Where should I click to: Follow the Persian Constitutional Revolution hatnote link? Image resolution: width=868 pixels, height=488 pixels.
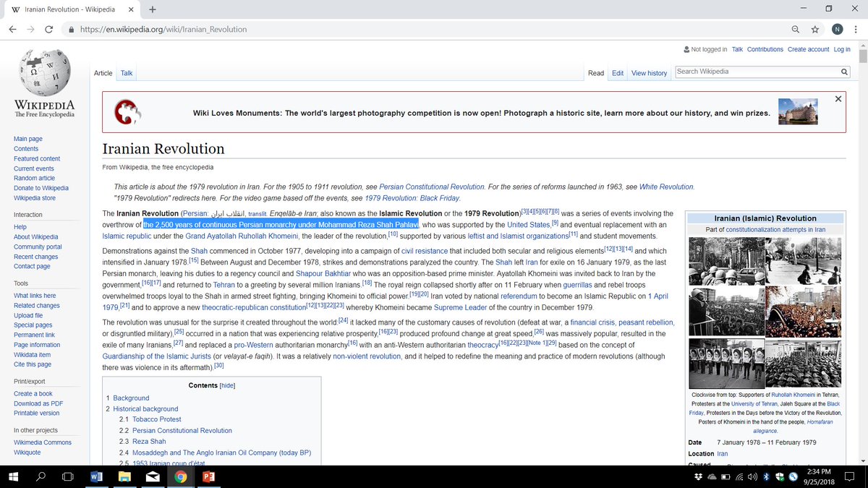pyautogui.click(x=432, y=187)
